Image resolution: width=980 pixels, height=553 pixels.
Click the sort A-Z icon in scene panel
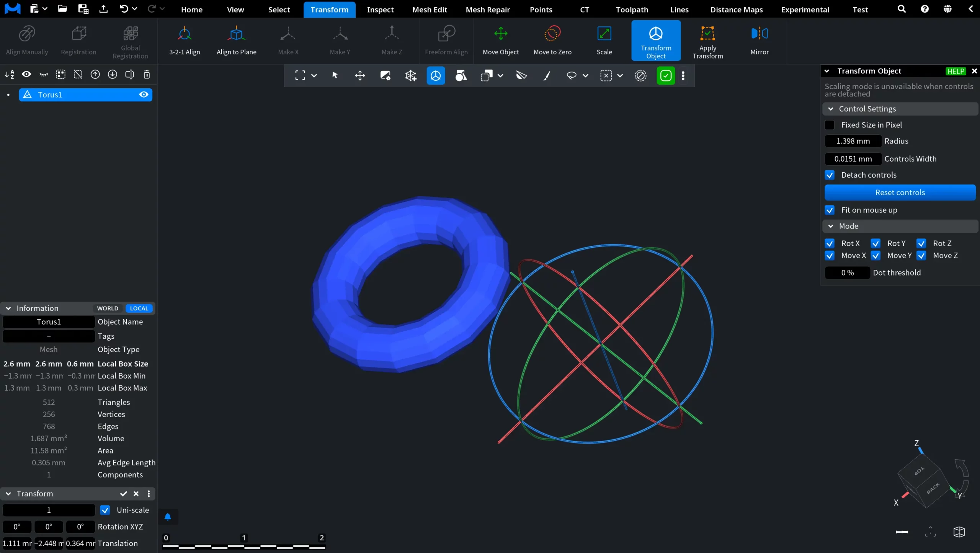coord(10,74)
